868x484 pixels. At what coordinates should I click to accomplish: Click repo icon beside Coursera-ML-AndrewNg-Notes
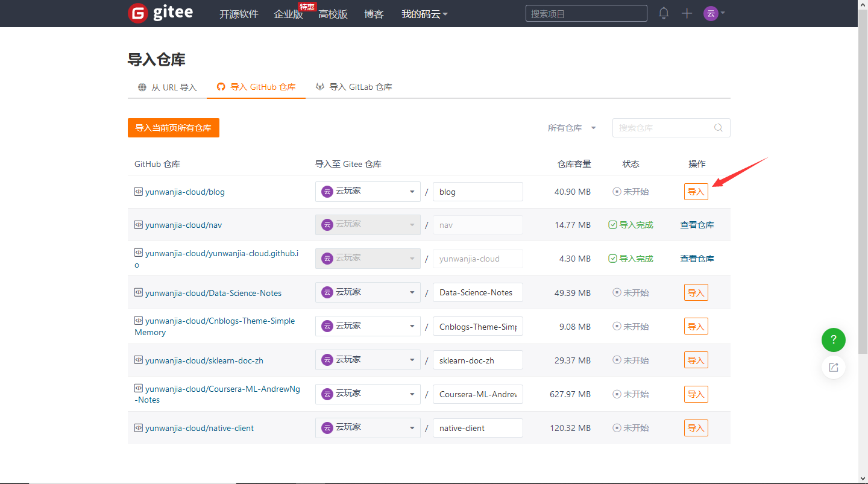pos(139,389)
